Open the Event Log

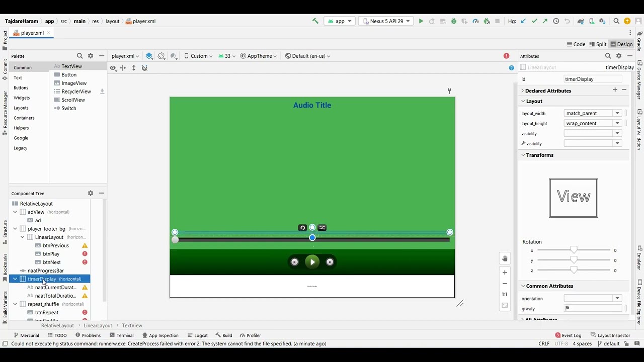click(x=568, y=335)
